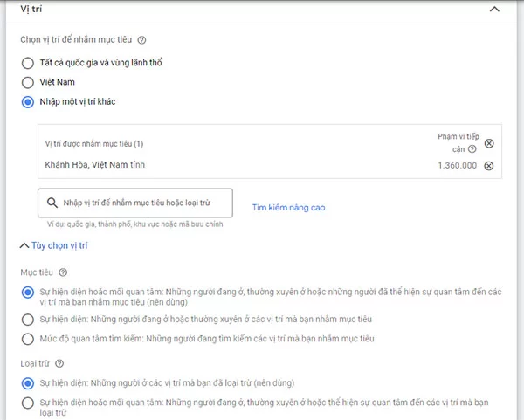Collapse the Vị trí section chevron
This screenshot has width=524, height=420.
[494, 10]
